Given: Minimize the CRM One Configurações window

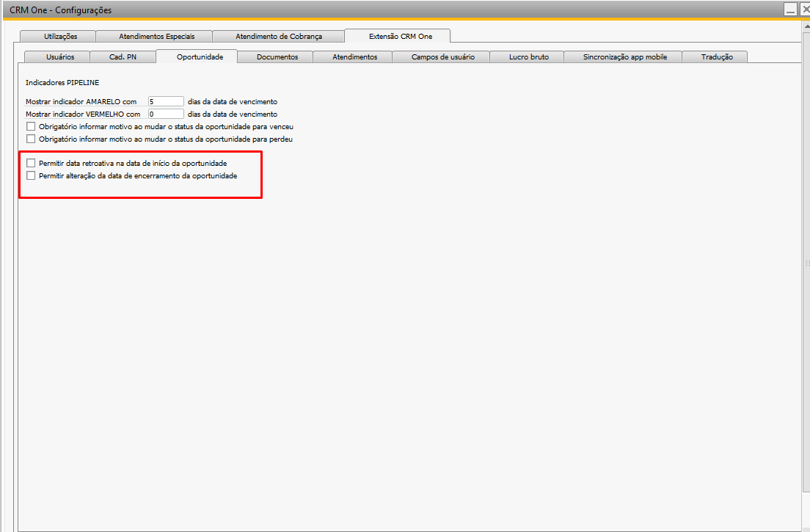Looking at the screenshot, I should (x=790, y=10).
